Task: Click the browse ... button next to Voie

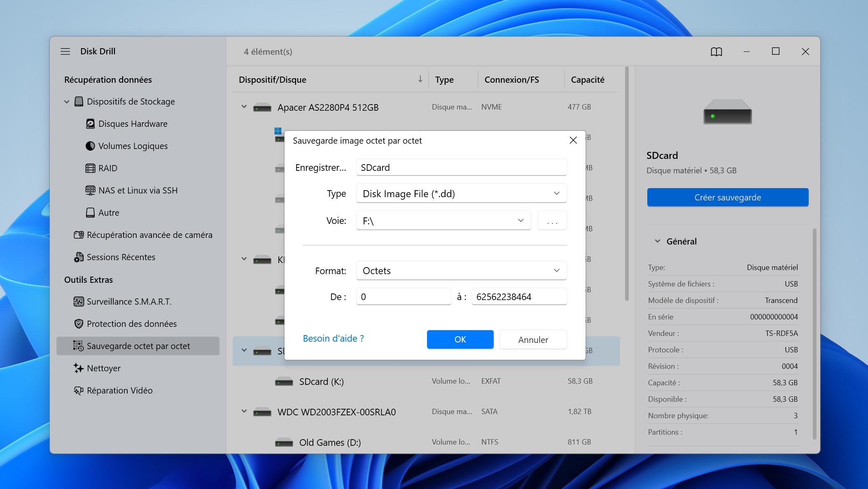Action: pos(552,221)
